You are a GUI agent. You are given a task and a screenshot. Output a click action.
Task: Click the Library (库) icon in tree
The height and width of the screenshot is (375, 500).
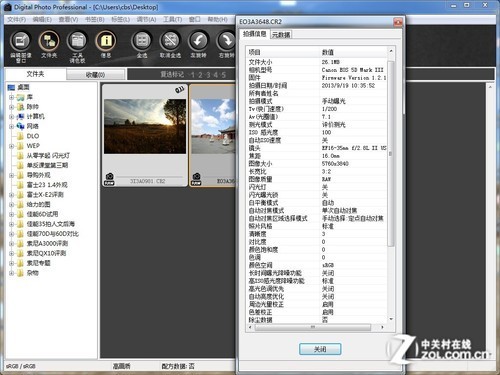click(x=21, y=97)
